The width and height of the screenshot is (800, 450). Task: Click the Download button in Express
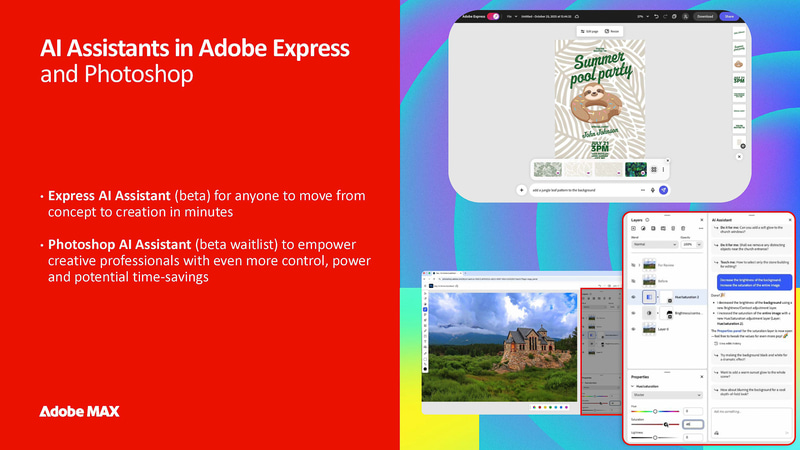[705, 16]
